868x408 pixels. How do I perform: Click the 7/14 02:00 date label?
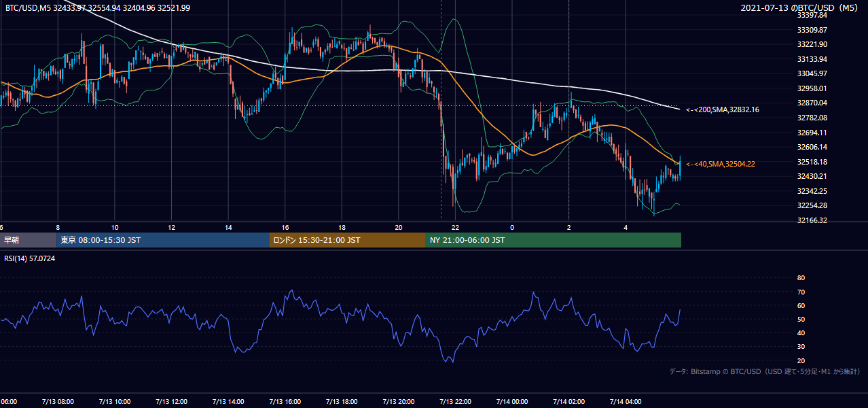coord(568,401)
